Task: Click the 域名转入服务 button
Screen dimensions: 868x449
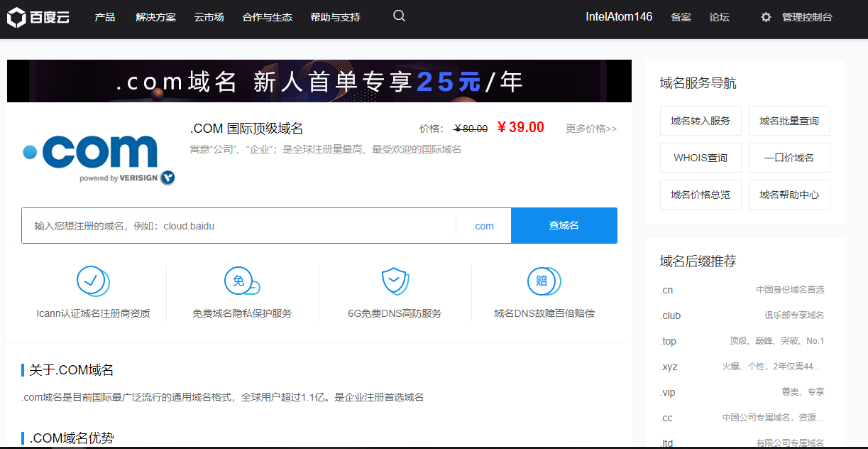Action: pyautogui.click(x=701, y=121)
